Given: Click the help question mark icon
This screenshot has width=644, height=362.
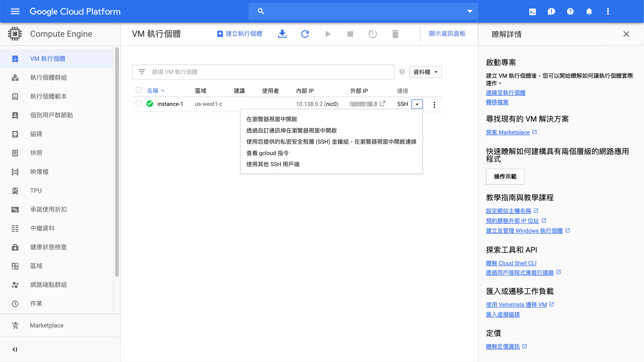Looking at the screenshot, I should click(x=570, y=12).
